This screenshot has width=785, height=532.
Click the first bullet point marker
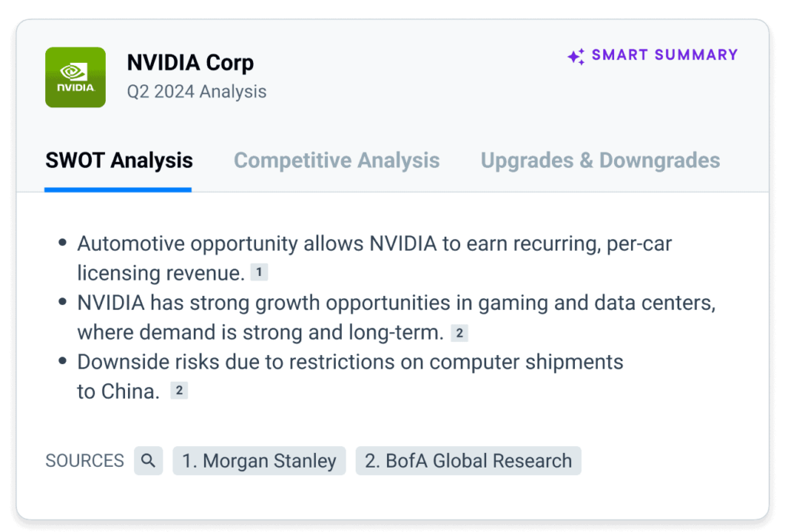tap(63, 244)
